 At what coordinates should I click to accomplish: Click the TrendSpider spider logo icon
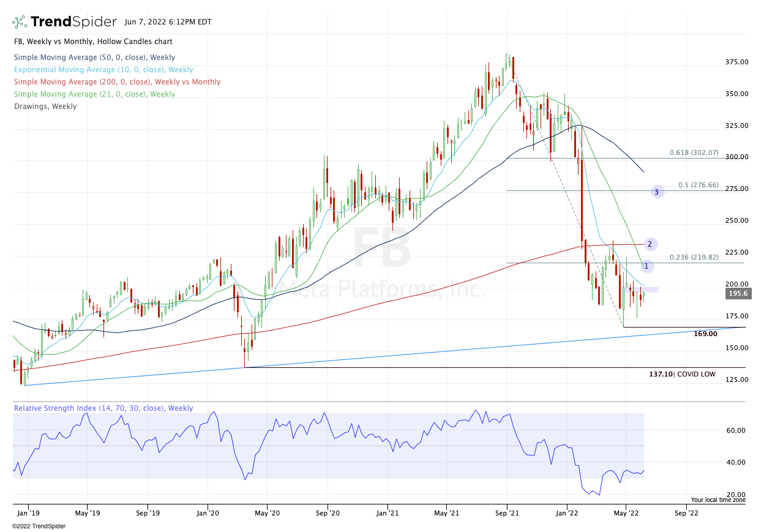pyautogui.click(x=20, y=22)
